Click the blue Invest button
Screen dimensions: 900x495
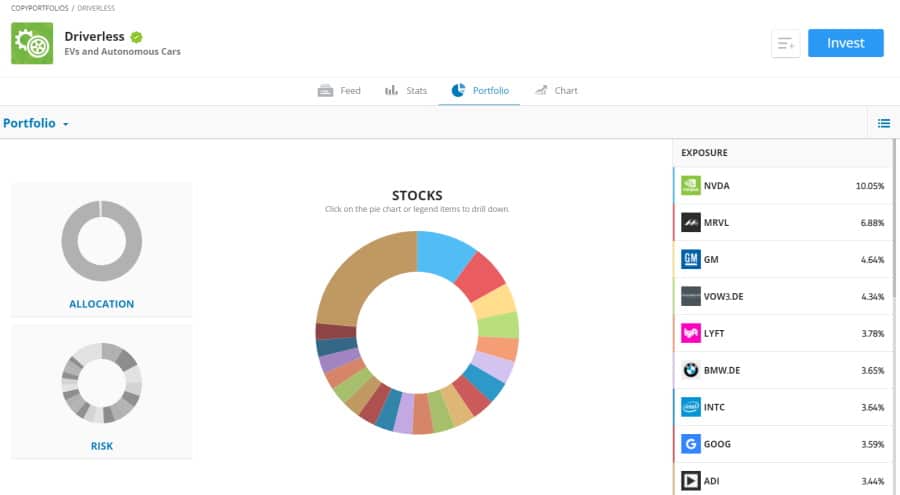pyautogui.click(x=845, y=43)
